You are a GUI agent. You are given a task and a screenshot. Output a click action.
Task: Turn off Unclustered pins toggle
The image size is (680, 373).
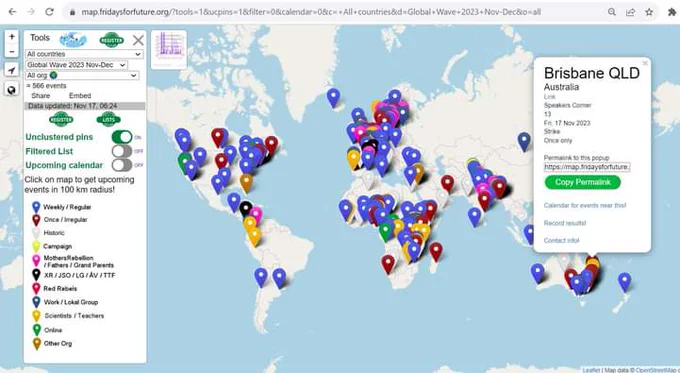tap(122, 137)
